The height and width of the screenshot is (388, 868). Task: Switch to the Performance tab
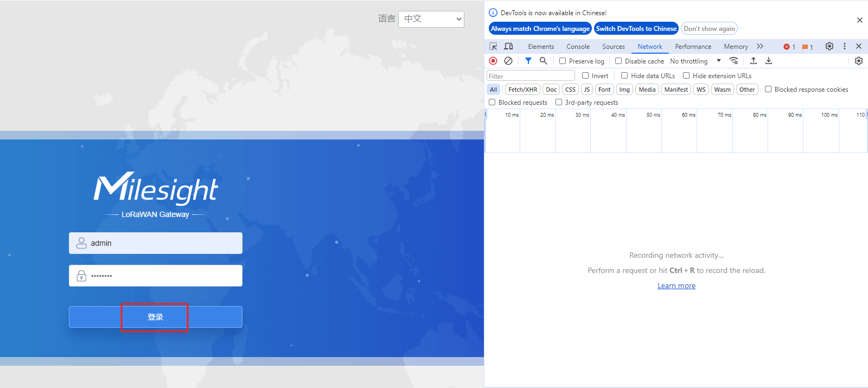(693, 47)
